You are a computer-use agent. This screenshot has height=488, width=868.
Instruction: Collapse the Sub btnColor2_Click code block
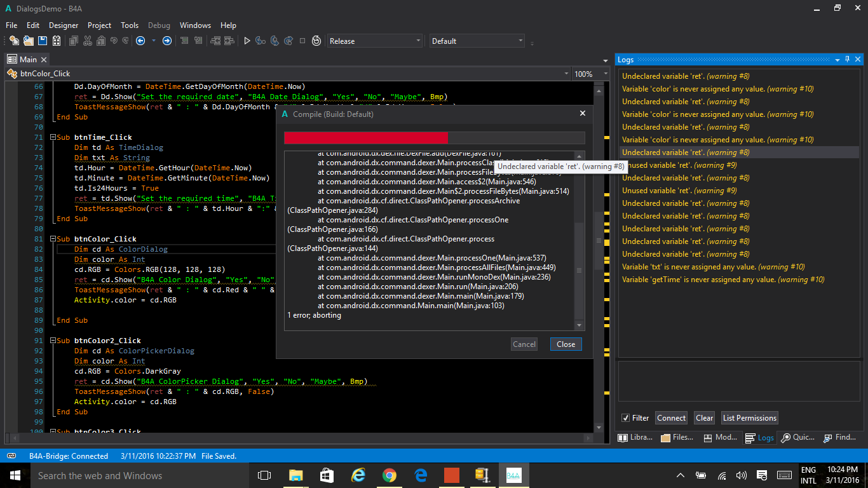point(52,341)
